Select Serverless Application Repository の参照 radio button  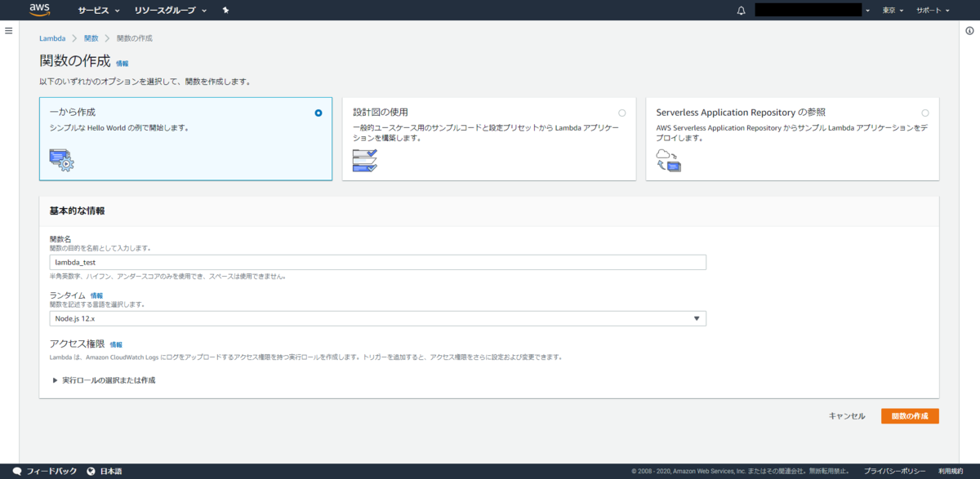point(925,113)
